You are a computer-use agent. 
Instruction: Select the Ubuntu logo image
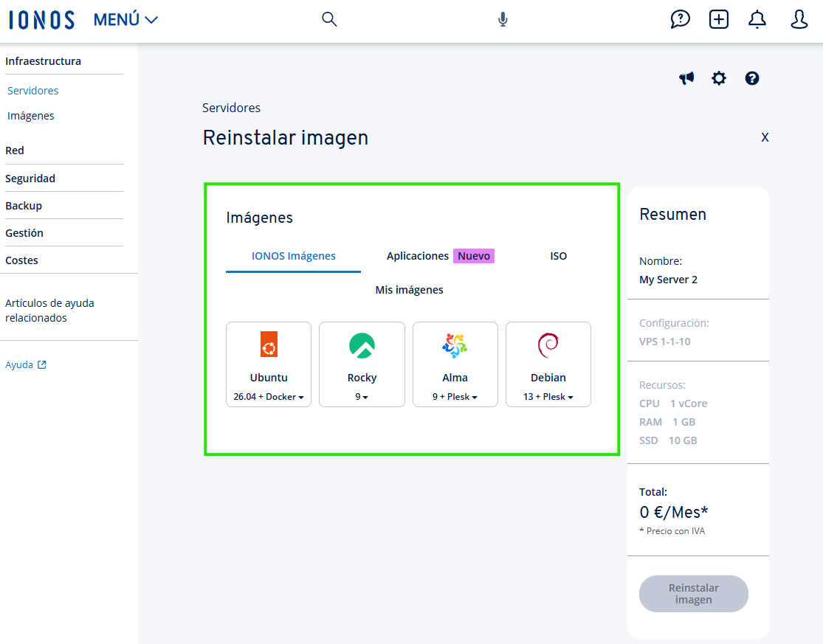(x=269, y=344)
